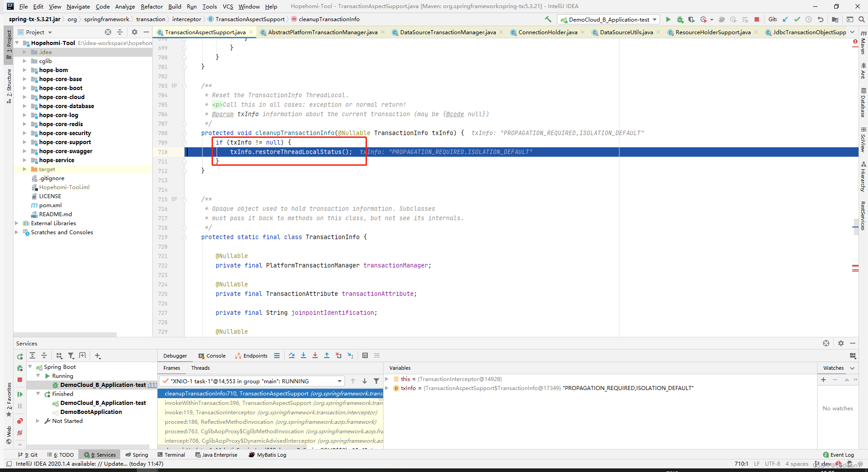Open the Refactor menu
Viewport: 868px width, 472px height.
(152, 6)
